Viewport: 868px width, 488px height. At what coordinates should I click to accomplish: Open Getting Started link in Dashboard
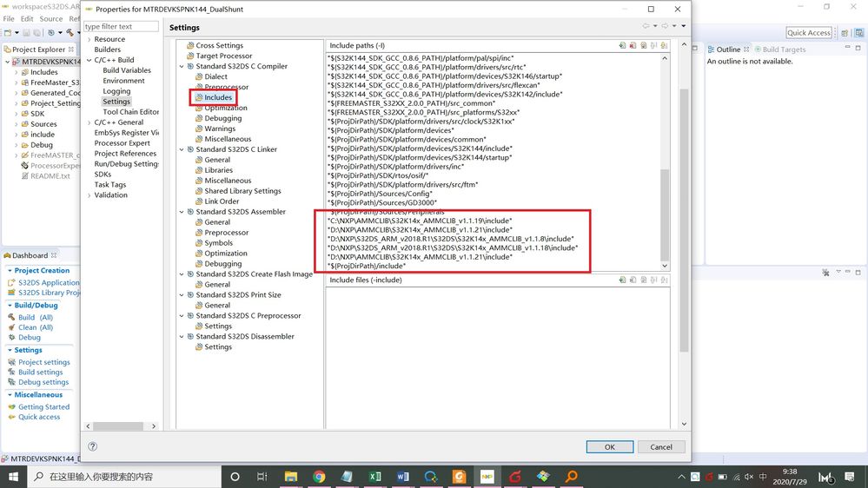pos(43,407)
